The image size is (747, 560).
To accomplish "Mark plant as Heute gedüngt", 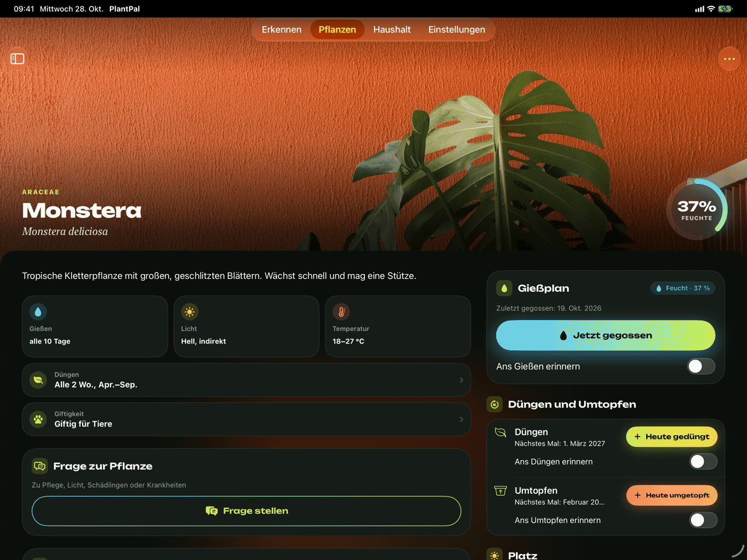I will [x=672, y=437].
